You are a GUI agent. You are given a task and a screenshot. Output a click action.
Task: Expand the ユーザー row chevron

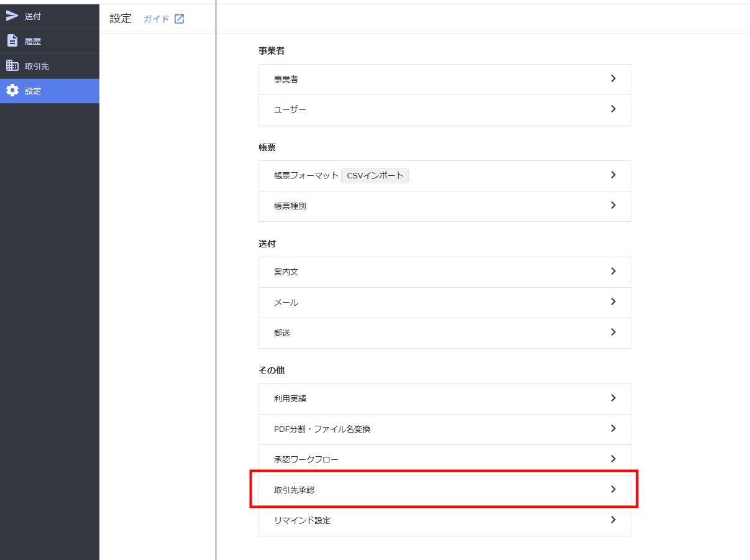tap(613, 109)
